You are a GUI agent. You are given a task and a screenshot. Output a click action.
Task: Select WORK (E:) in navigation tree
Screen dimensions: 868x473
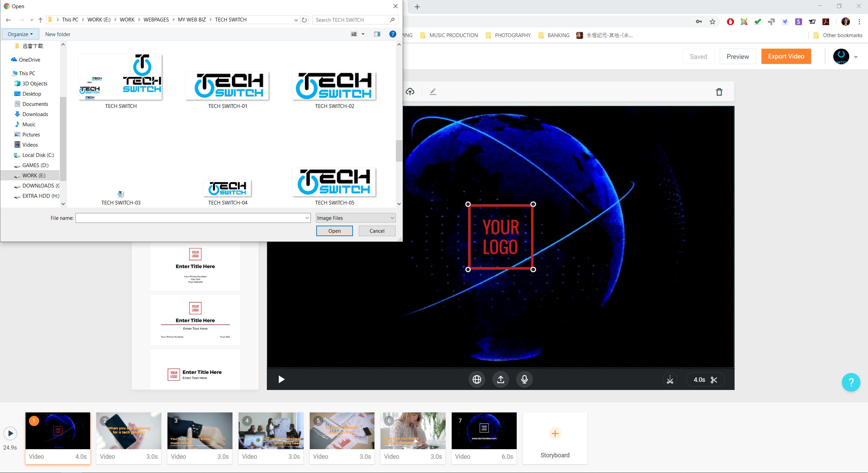click(x=34, y=175)
